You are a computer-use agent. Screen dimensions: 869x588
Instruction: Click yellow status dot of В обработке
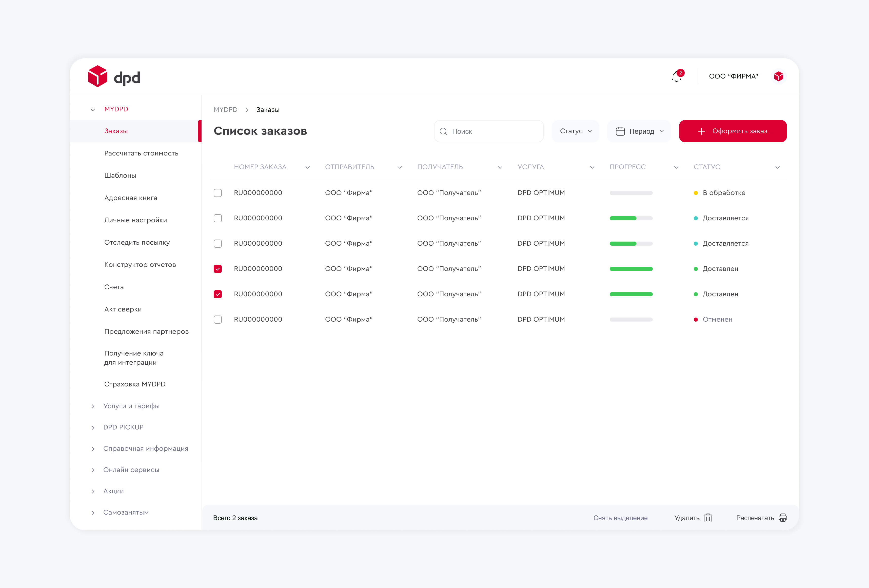pos(696,193)
